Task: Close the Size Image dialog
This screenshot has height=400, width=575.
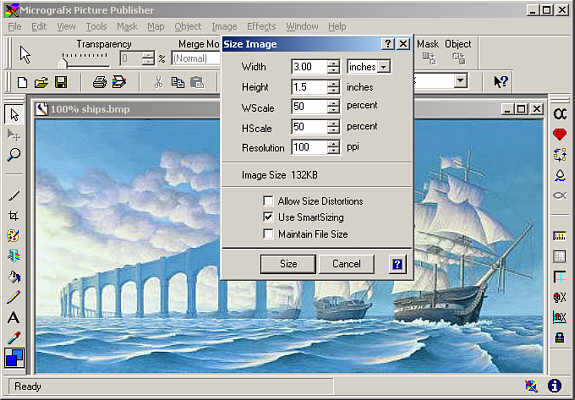Action: tap(403, 44)
